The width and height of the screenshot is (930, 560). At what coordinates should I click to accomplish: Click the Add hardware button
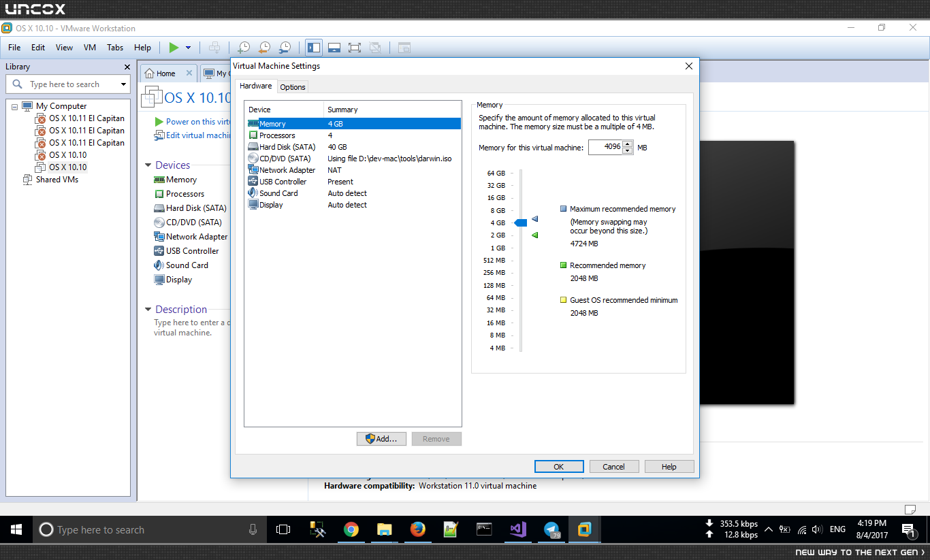tap(381, 439)
